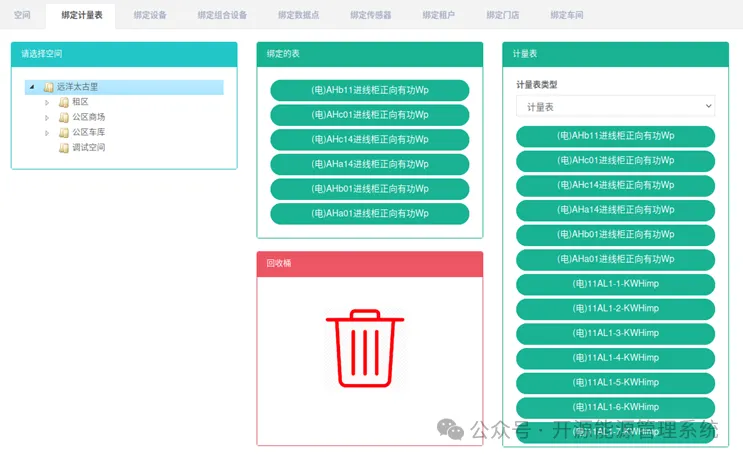This screenshot has height=460, width=743.
Task: Click the (电)11AL1-5-KWHimp meter
Action: click(x=616, y=382)
